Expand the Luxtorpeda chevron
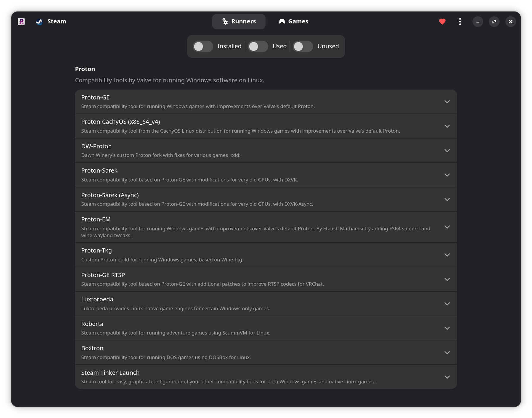The height and width of the screenshot is (418, 532). (447, 304)
